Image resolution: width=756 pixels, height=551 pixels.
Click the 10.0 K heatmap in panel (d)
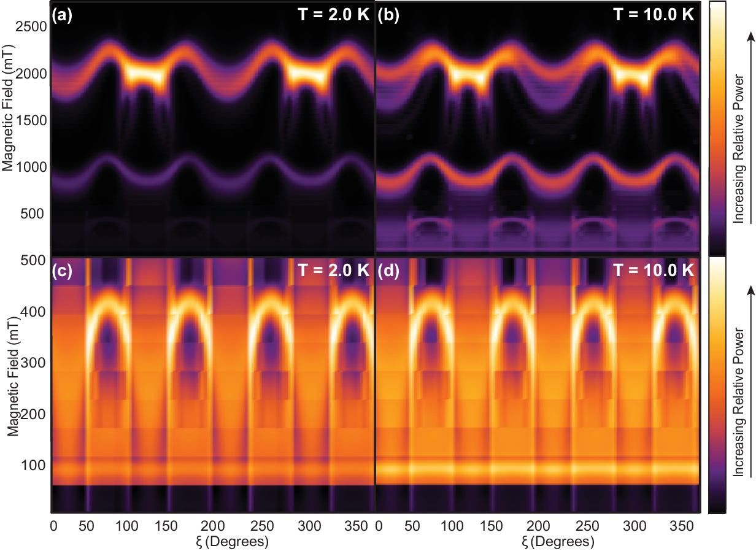click(x=538, y=385)
